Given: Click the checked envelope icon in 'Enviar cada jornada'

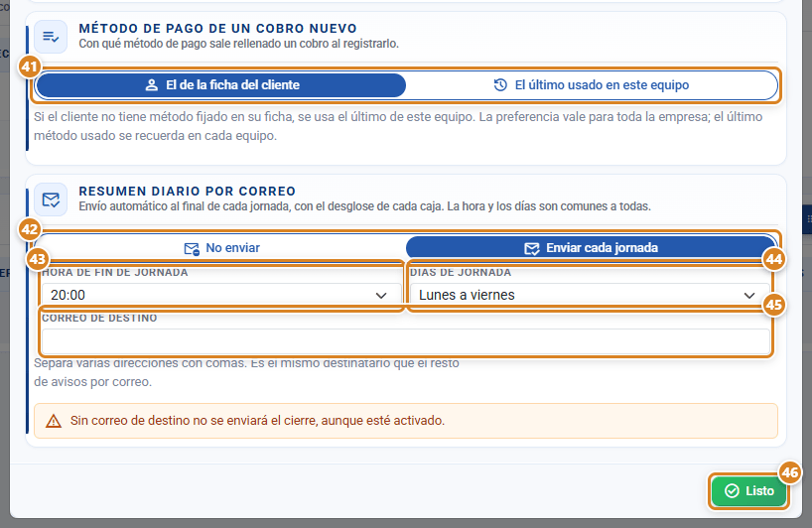Looking at the screenshot, I should [x=532, y=248].
